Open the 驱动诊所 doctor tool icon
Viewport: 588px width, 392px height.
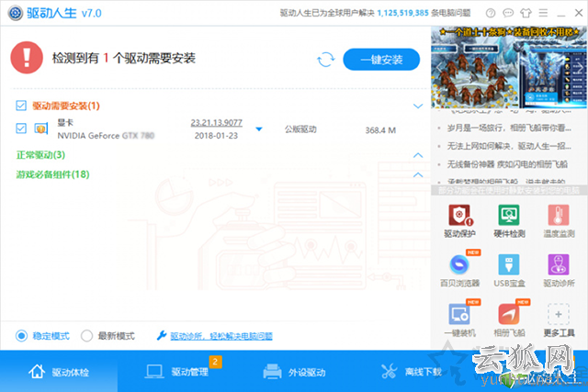pyautogui.click(x=559, y=264)
